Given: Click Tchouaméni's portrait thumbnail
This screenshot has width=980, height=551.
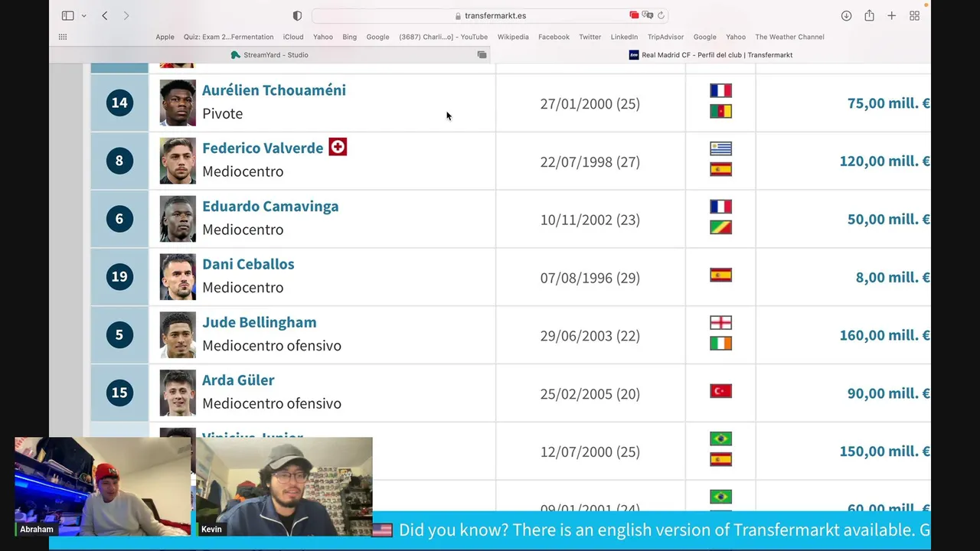Looking at the screenshot, I should (x=178, y=103).
